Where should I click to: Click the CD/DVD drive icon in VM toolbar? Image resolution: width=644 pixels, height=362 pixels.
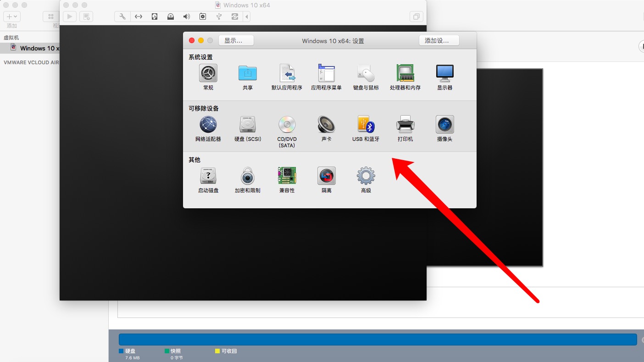click(171, 17)
